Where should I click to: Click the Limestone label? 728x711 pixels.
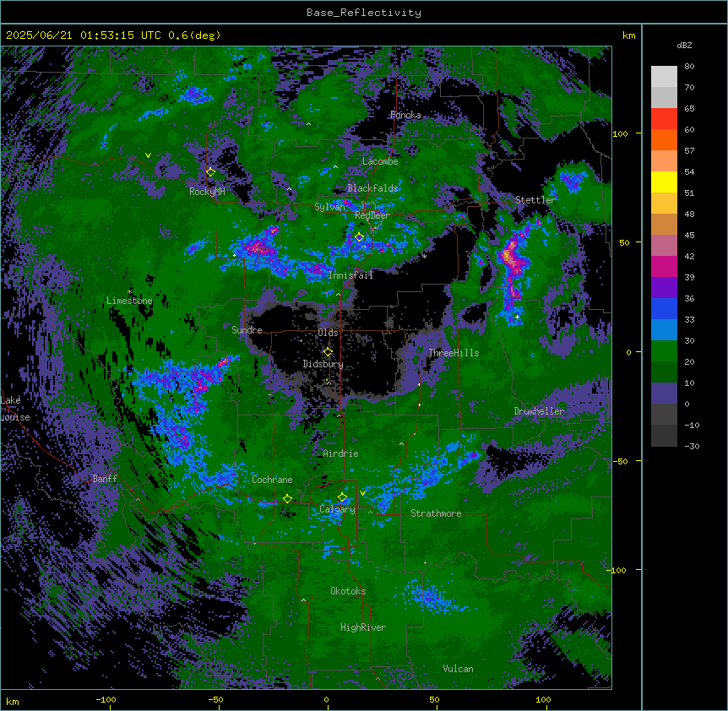point(129,301)
